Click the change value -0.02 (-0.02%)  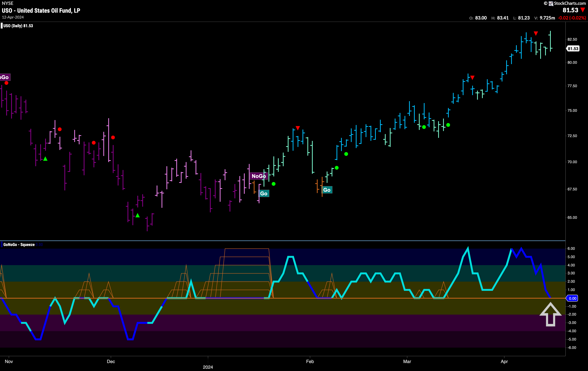[572, 18]
